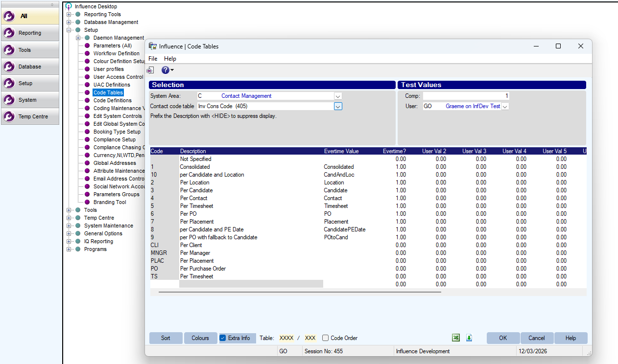Click the Reporting sidebar icon
This screenshot has width=618, height=364.
(9, 33)
